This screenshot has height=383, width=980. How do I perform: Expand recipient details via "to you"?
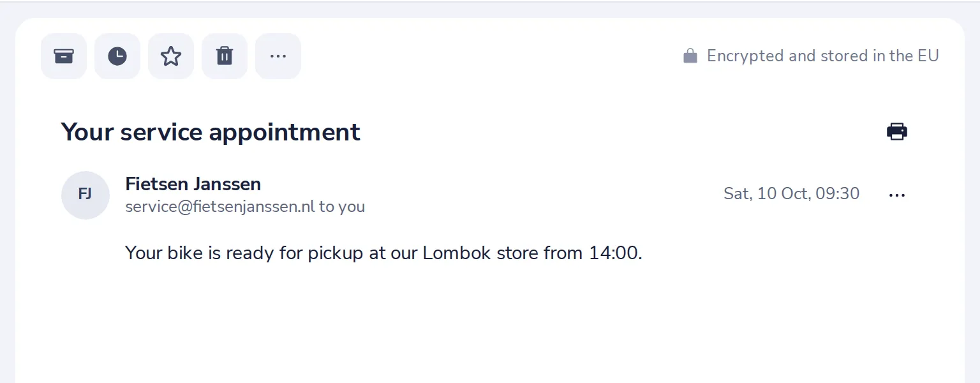pyautogui.click(x=342, y=207)
